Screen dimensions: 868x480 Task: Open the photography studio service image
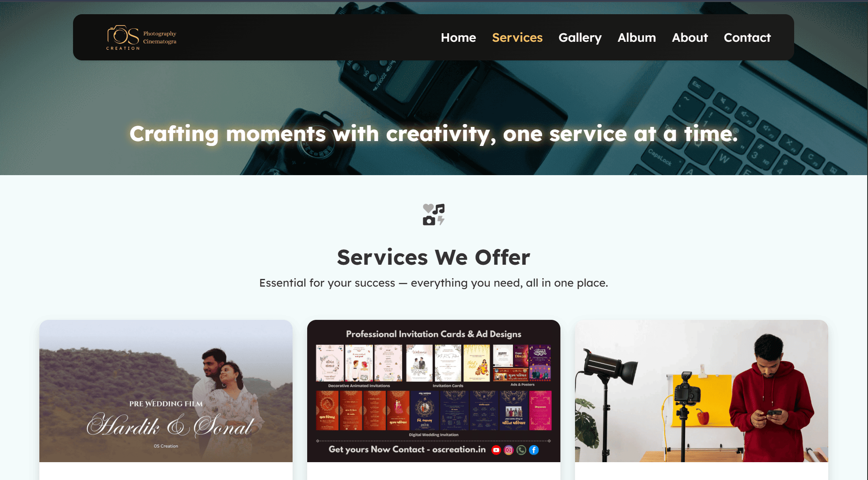click(701, 391)
